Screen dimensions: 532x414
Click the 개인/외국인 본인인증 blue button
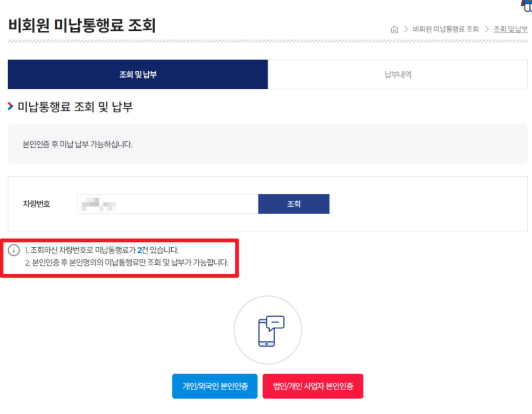[215, 386]
